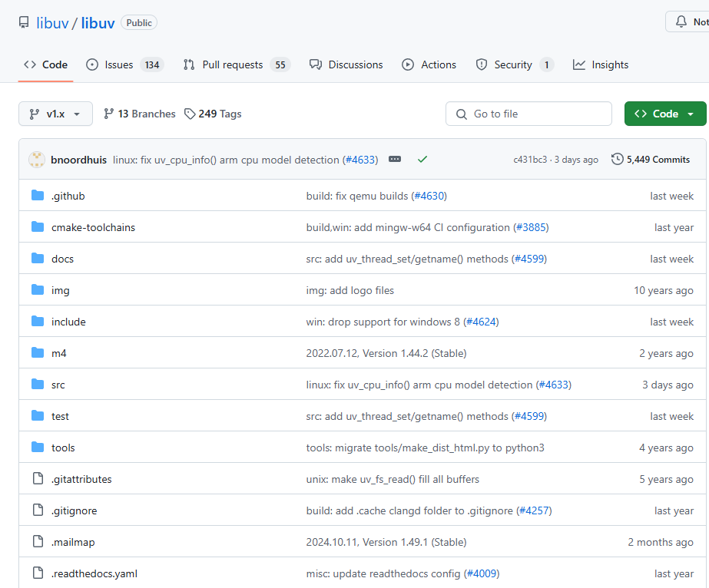Open the v1.x branch dropdown
Screen dimensions: 709x588
55,114
